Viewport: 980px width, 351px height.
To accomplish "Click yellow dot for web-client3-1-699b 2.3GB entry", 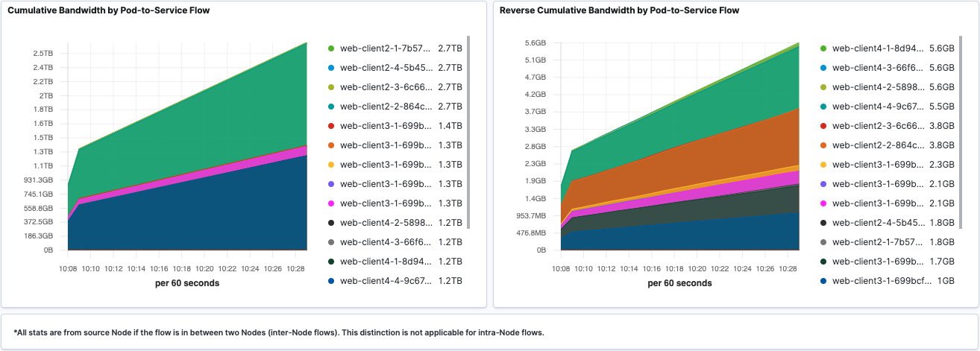I will click(823, 165).
